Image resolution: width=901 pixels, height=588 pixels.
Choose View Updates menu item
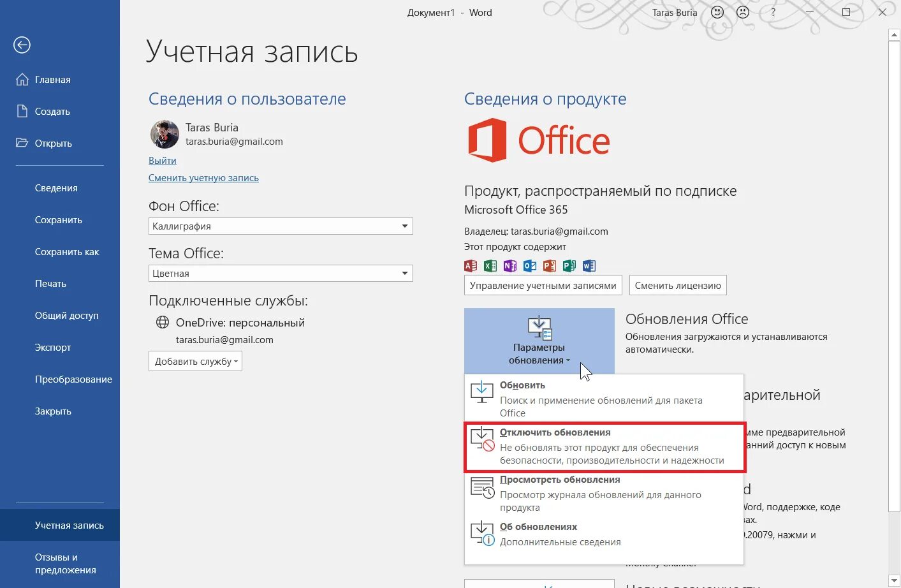click(x=604, y=494)
